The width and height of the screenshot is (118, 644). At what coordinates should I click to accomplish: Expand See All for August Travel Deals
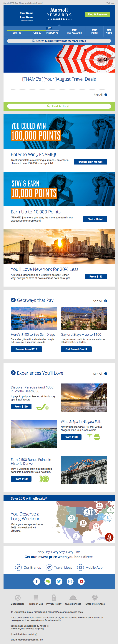pyautogui.click(x=100, y=95)
